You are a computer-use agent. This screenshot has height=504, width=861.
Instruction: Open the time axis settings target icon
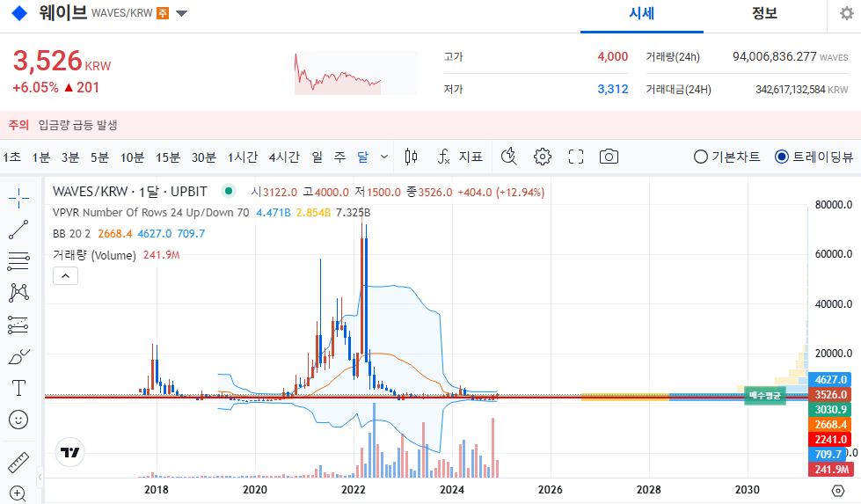tap(838, 490)
